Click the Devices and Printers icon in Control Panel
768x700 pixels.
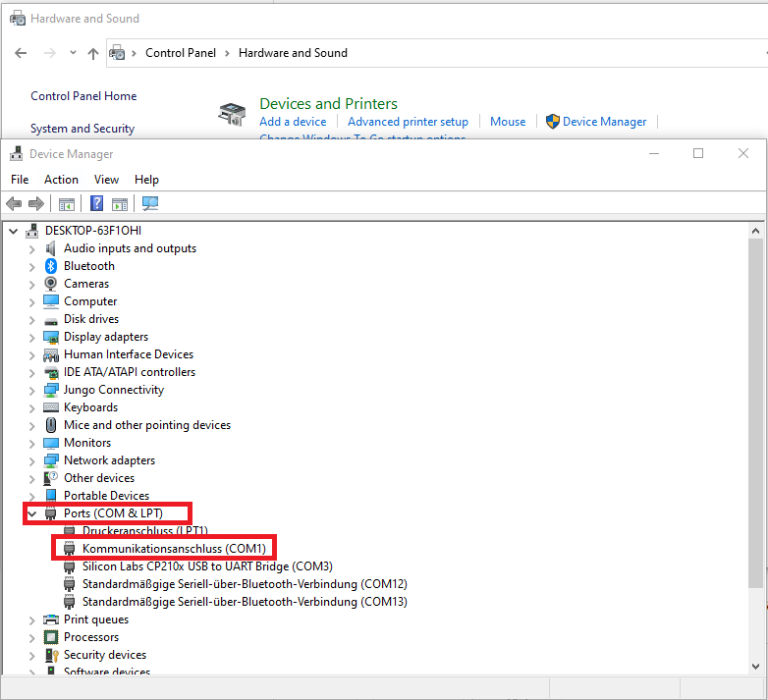tap(232, 114)
